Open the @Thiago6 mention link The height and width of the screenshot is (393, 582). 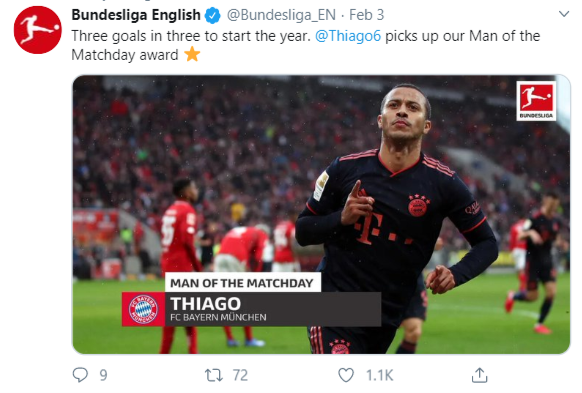348,36
